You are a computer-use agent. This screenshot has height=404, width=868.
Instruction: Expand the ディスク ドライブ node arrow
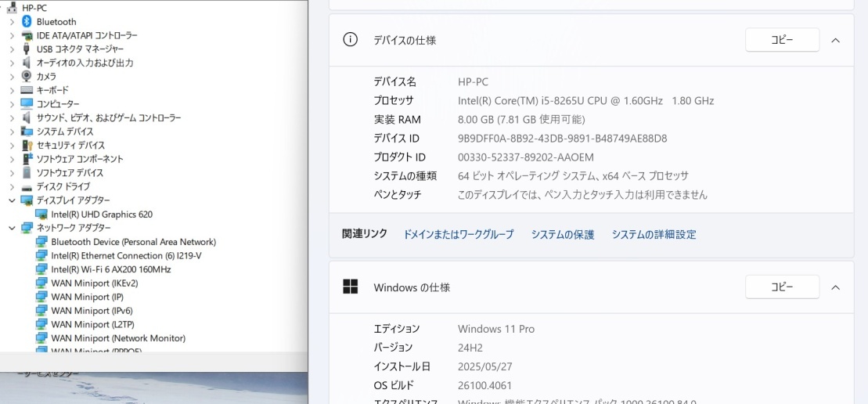(x=12, y=186)
